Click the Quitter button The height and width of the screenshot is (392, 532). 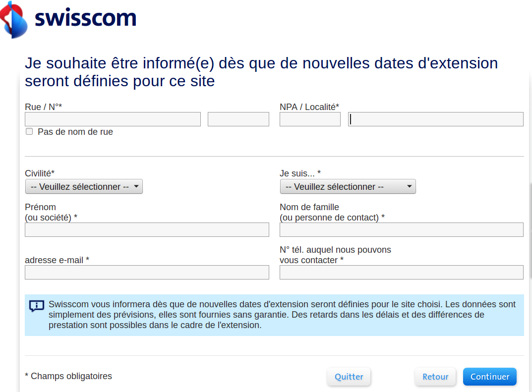point(349,377)
